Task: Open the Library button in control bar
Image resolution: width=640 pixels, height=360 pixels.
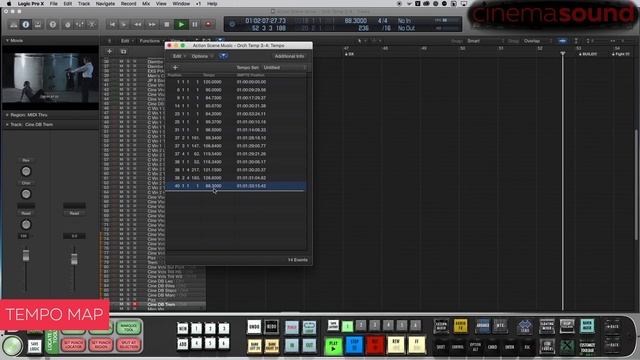Action: 13,24
